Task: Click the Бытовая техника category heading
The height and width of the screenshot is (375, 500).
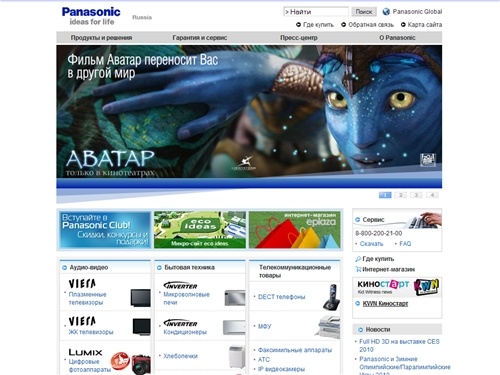Action: pos(189,267)
